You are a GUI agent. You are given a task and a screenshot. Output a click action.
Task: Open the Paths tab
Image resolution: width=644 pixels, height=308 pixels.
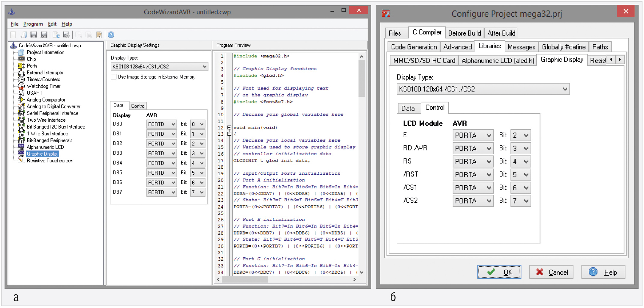(600, 47)
